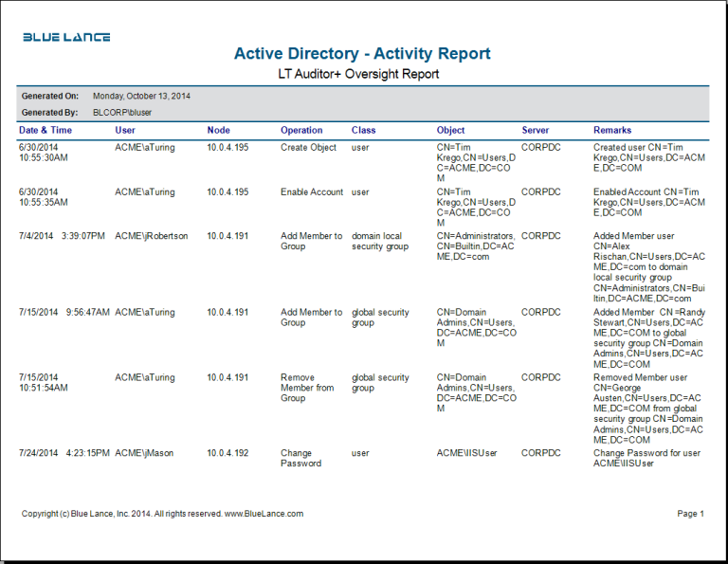This screenshot has height=564, width=728.
Task: Click the ACME\jRobertson user entry
Action: [x=151, y=236]
